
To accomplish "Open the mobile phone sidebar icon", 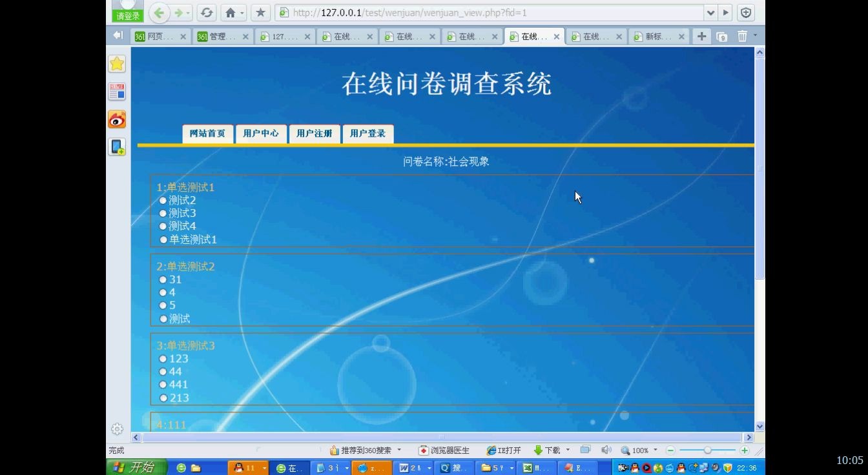I will (117, 147).
